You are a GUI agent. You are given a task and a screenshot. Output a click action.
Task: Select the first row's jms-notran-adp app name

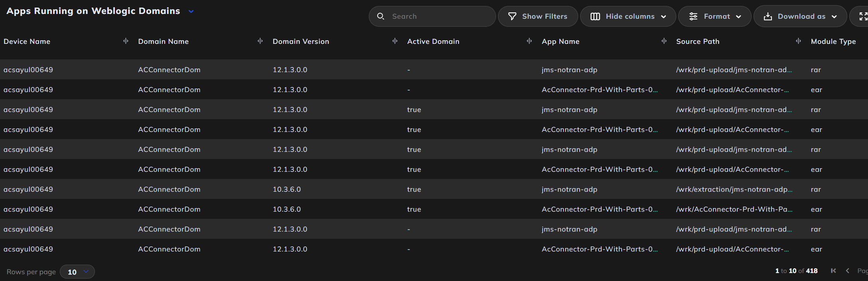click(x=569, y=70)
